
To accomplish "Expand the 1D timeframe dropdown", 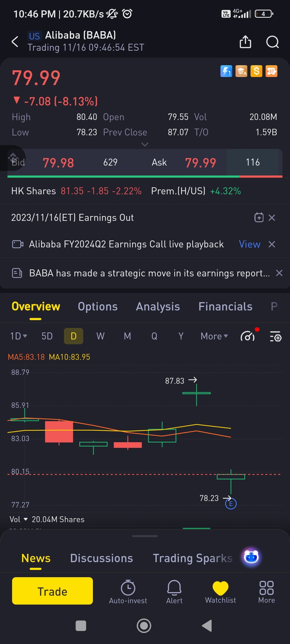I will 19,336.
